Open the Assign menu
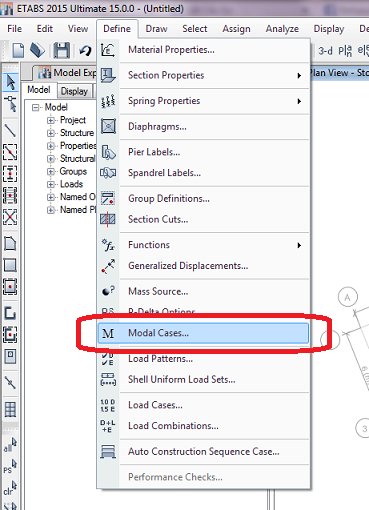The height and width of the screenshot is (510, 369). 236,29
